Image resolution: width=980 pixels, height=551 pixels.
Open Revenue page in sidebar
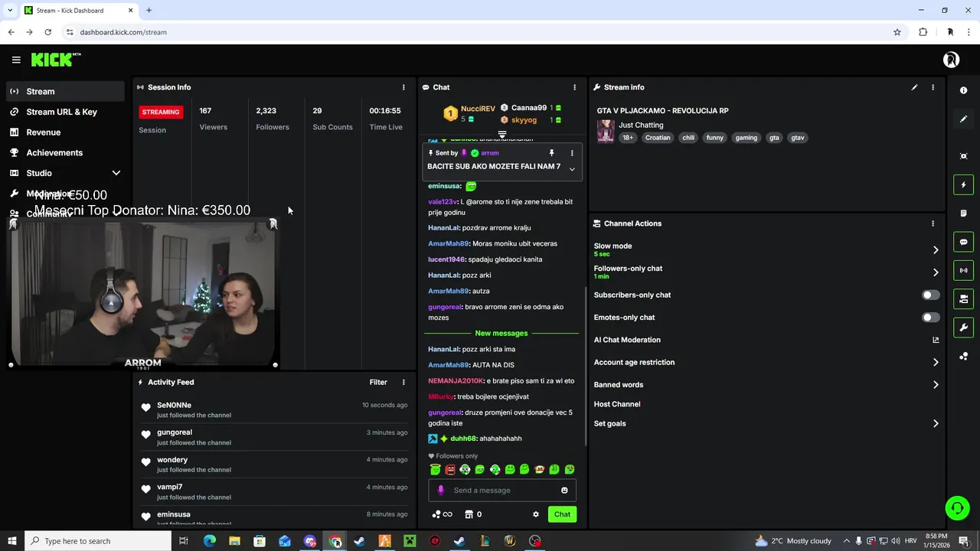[x=65, y=132]
